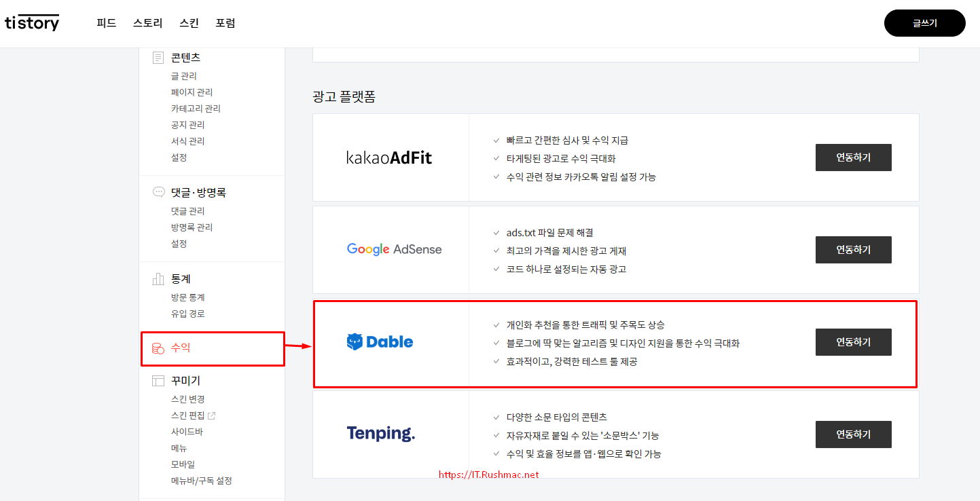Click text ads.txt 파일 문제 해결
980x501 pixels.
tap(550, 233)
